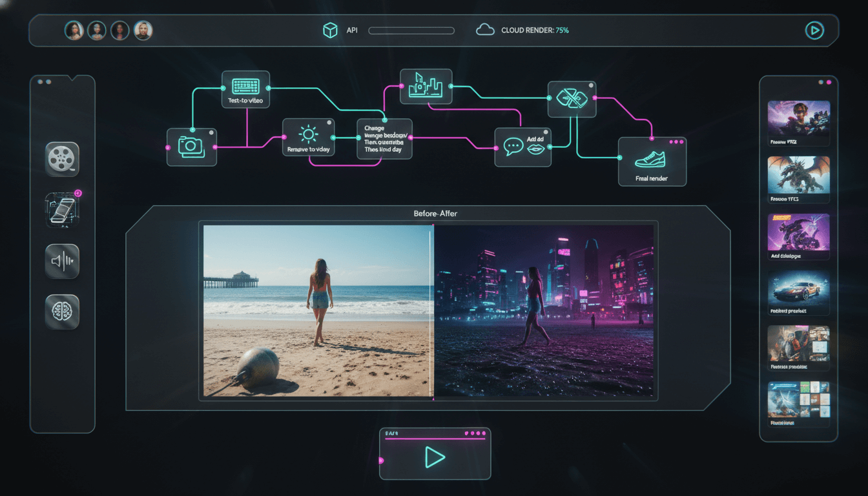Image resolution: width=868 pixels, height=496 pixels.
Task: Select the city skyline node
Action: click(x=426, y=87)
